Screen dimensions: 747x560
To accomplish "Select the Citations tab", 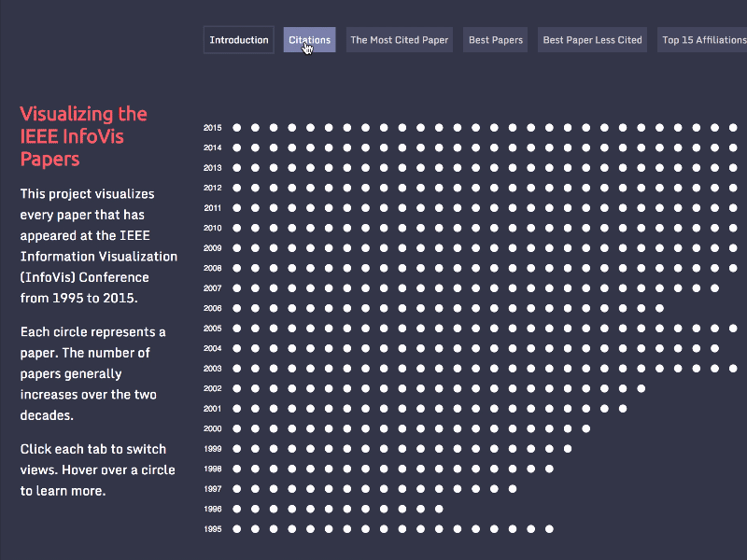I will pyautogui.click(x=308, y=39).
